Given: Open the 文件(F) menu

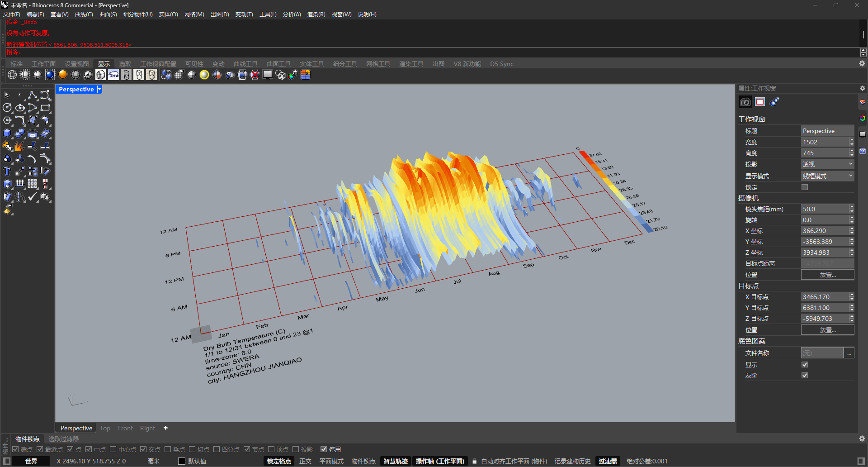Looking at the screenshot, I should 11,14.
